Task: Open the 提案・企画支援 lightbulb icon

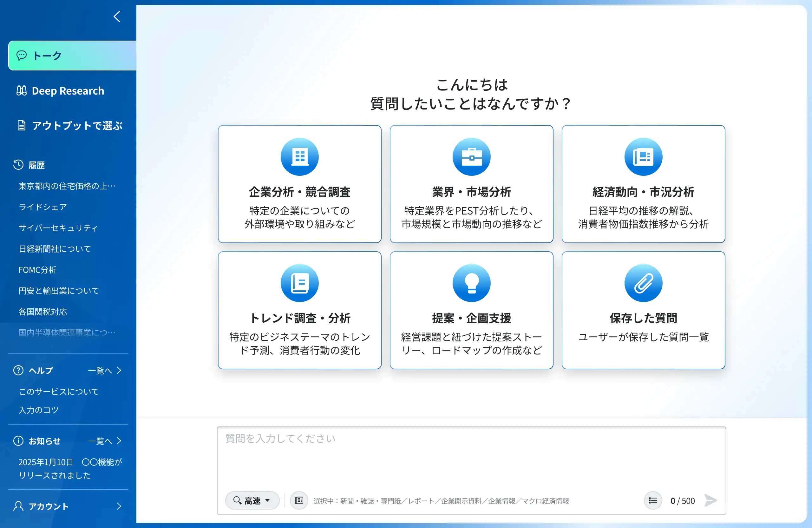Action: point(472,283)
